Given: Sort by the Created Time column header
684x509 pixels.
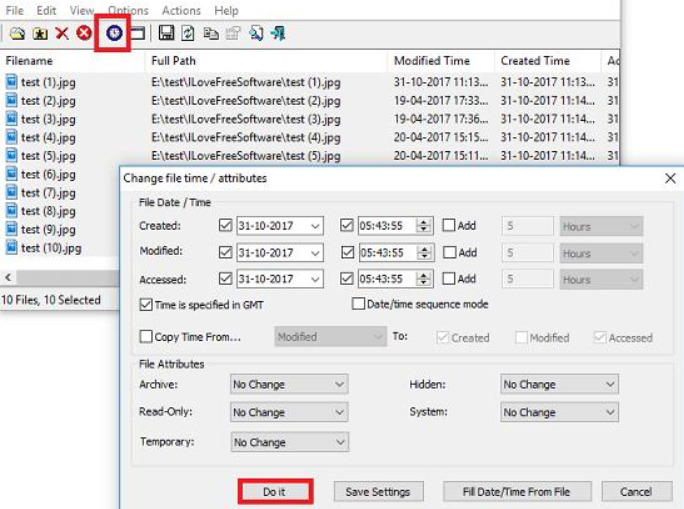Looking at the screenshot, I should pyautogui.click(x=548, y=61).
